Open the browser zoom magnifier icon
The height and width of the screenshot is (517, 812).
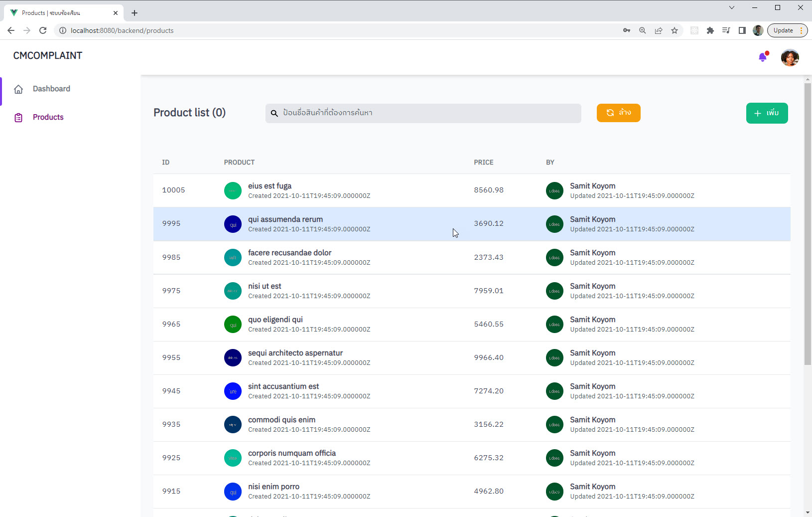[x=643, y=30]
